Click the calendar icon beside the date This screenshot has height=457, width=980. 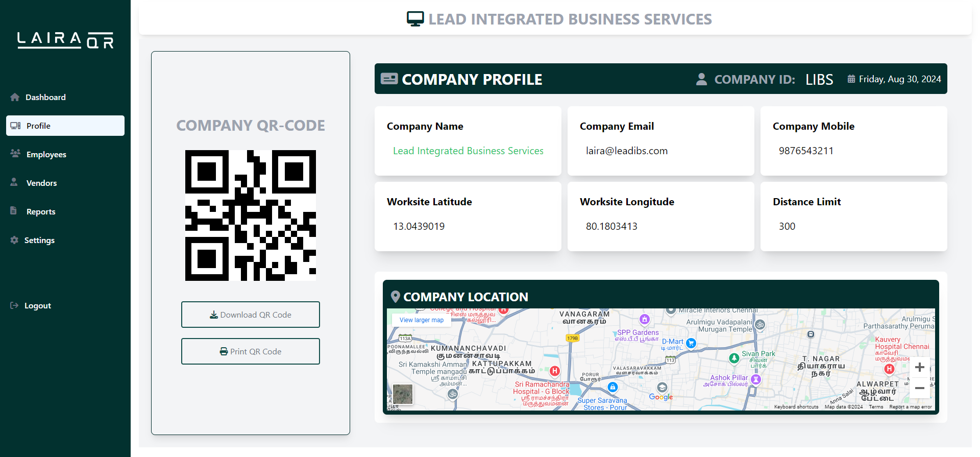851,79
